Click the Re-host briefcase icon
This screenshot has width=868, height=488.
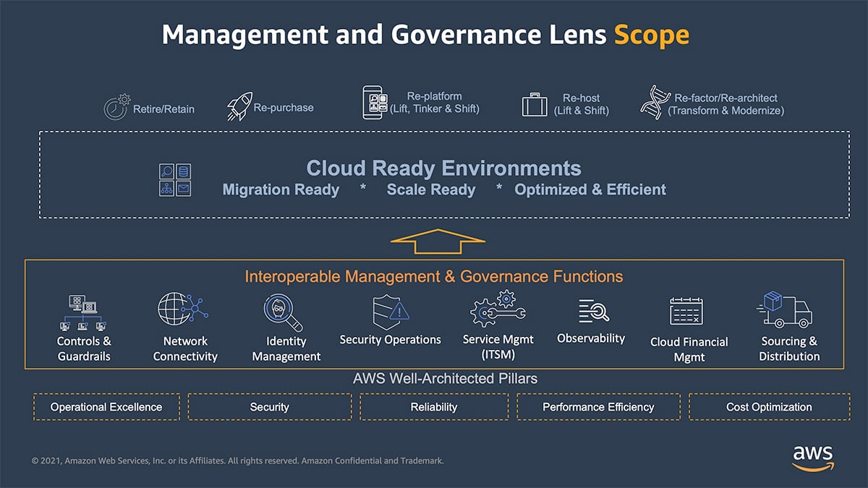click(x=535, y=104)
